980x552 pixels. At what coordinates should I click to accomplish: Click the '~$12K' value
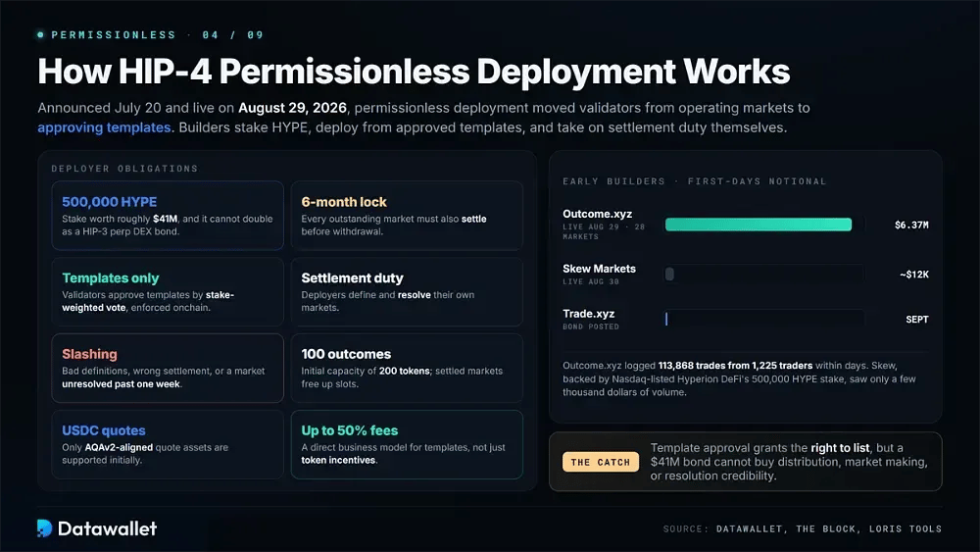pyautogui.click(x=914, y=275)
